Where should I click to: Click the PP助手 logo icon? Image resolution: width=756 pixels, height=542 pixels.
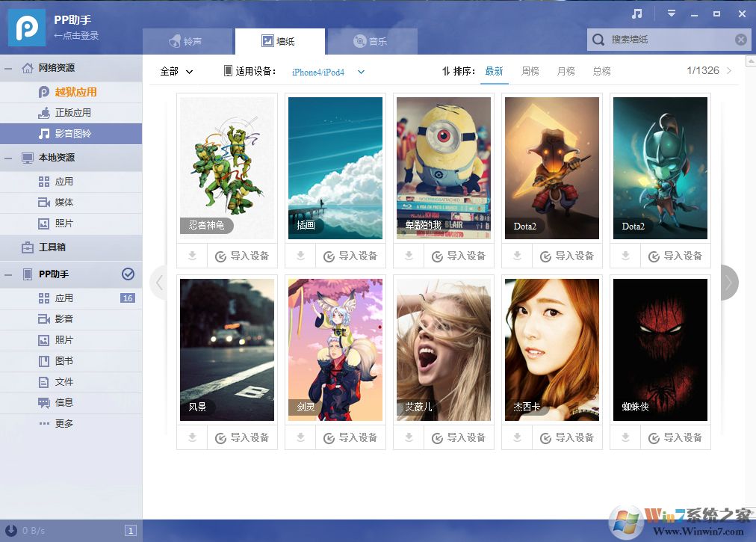[x=27, y=27]
